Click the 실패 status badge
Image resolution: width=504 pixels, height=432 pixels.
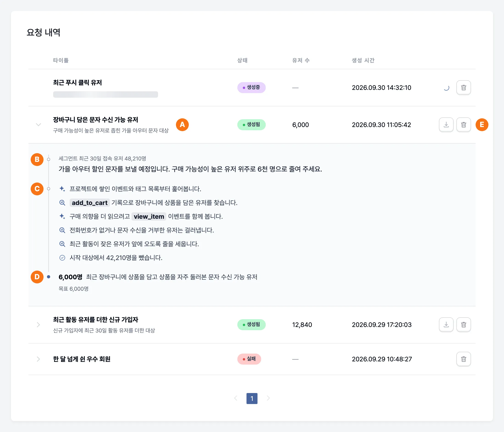click(249, 359)
